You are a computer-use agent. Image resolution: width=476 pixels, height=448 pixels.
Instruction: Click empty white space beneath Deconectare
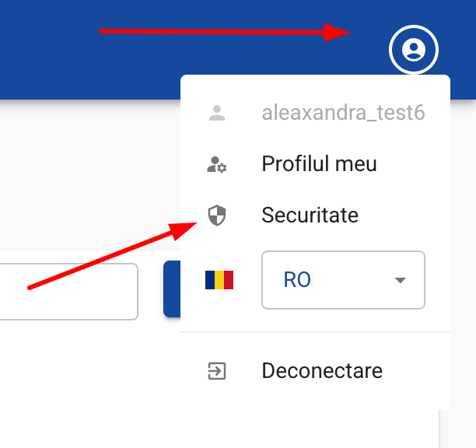(x=315, y=403)
